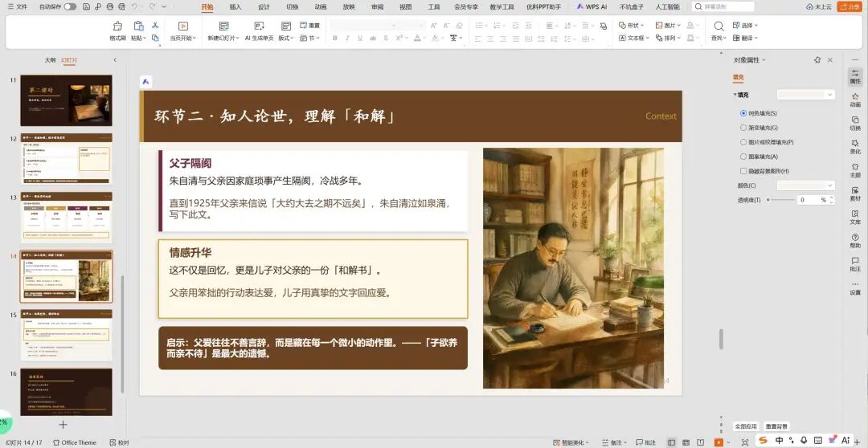This screenshot has width=868, height=448.
Task: Open the 选择 select dropdown
Action: [745, 26]
